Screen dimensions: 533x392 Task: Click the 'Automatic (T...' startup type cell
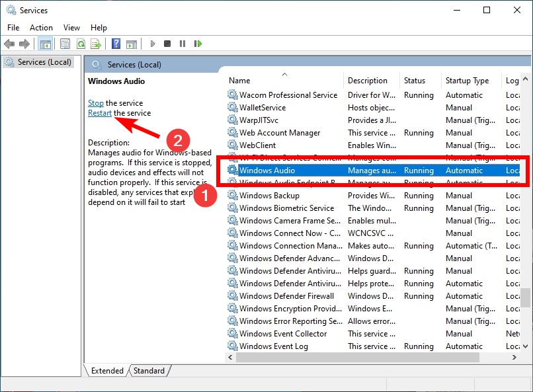pyautogui.click(x=471, y=246)
